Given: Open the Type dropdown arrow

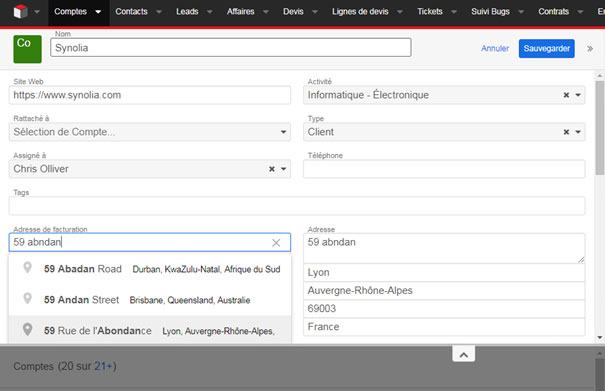Looking at the screenshot, I should tap(578, 132).
